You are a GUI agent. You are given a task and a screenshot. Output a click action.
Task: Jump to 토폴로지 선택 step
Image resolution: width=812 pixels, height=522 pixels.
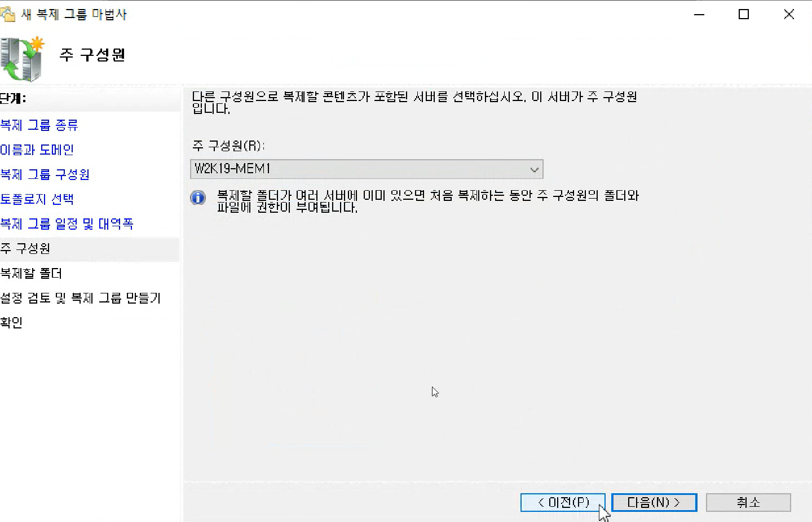[x=37, y=199]
